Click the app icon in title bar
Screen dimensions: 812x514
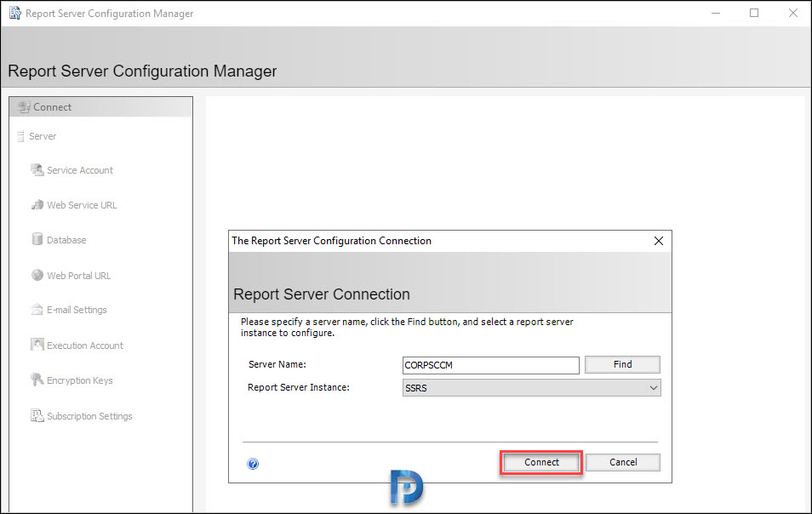(15, 13)
